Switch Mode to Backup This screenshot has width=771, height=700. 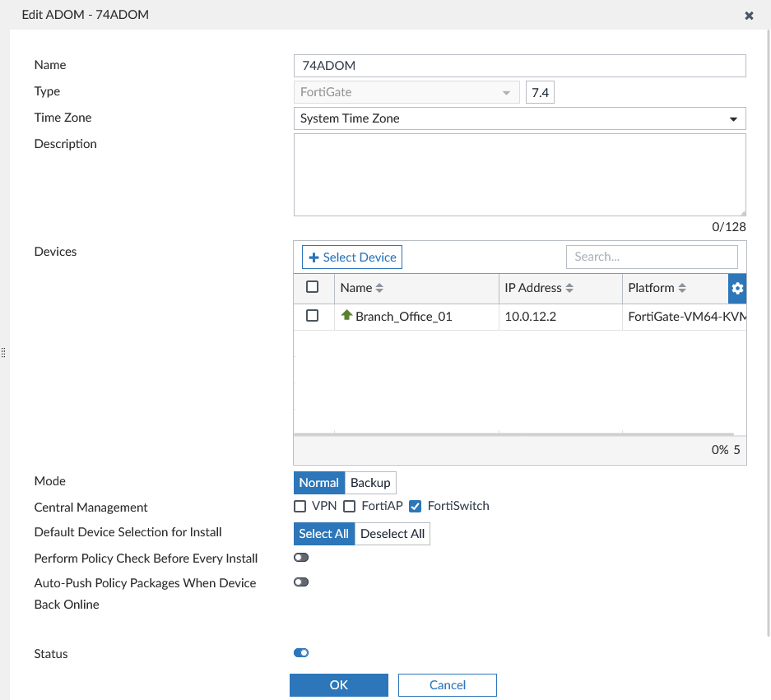[x=370, y=483]
